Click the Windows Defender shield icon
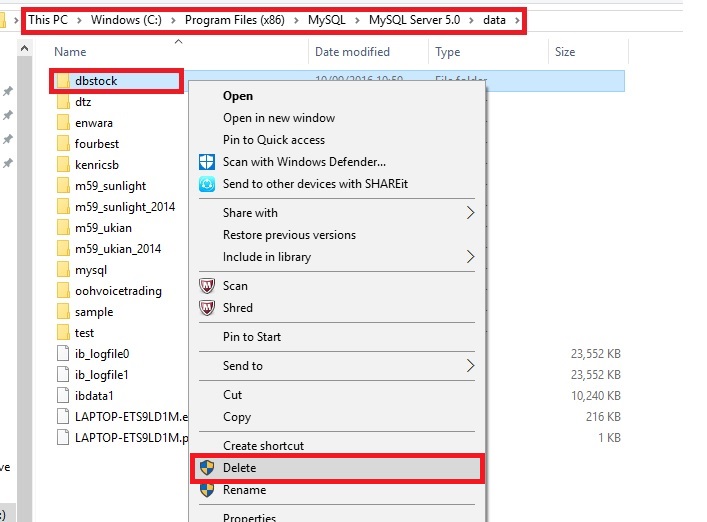 tap(207, 162)
